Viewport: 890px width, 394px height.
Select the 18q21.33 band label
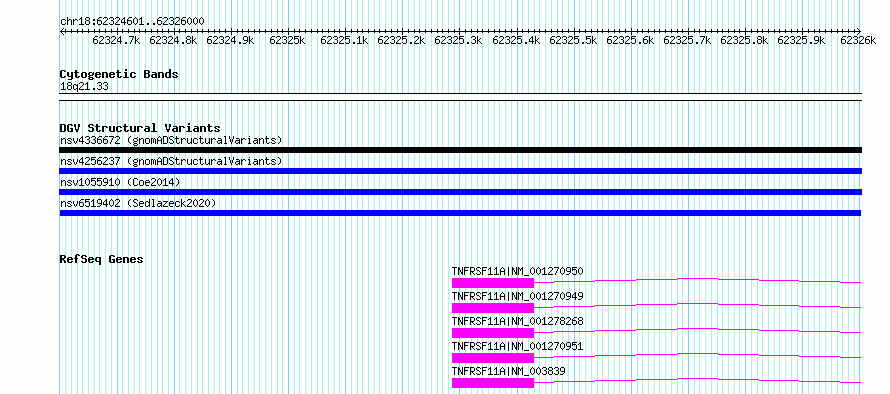pos(84,87)
